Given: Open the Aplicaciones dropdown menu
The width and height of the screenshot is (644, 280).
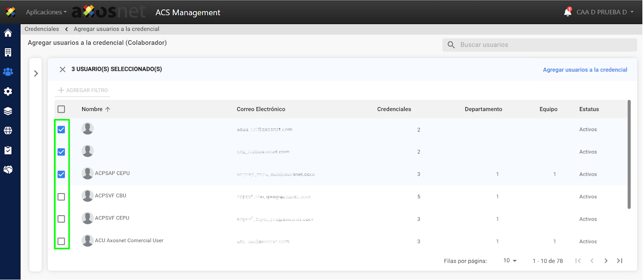Looking at the screenshot, I should point(46,12).
